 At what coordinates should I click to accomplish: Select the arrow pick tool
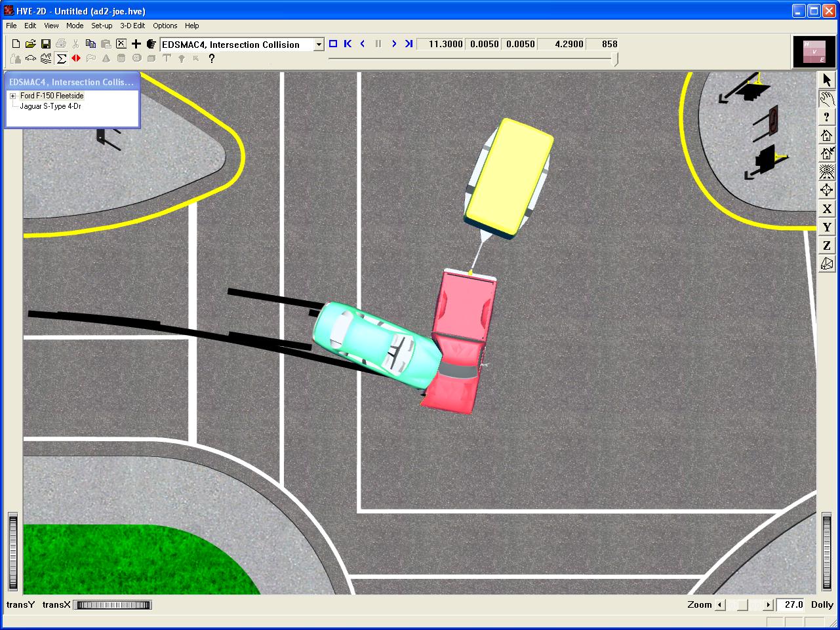[827, 80]
